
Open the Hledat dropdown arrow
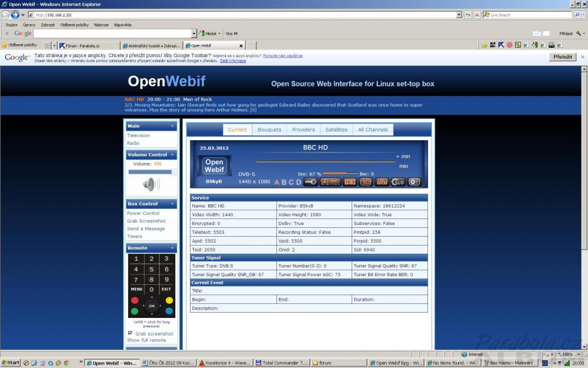pyautogui.click(x=219, y=34)
